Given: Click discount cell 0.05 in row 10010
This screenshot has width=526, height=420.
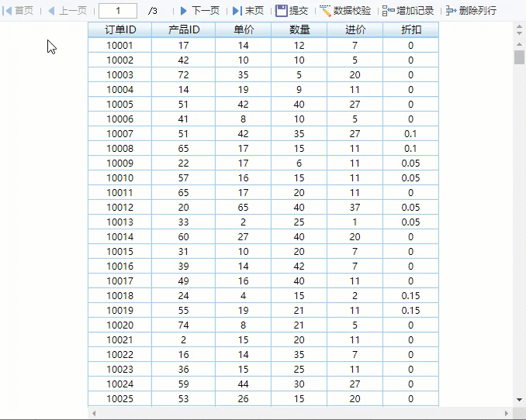Looking at the screenshot, I should click(411, 178).
